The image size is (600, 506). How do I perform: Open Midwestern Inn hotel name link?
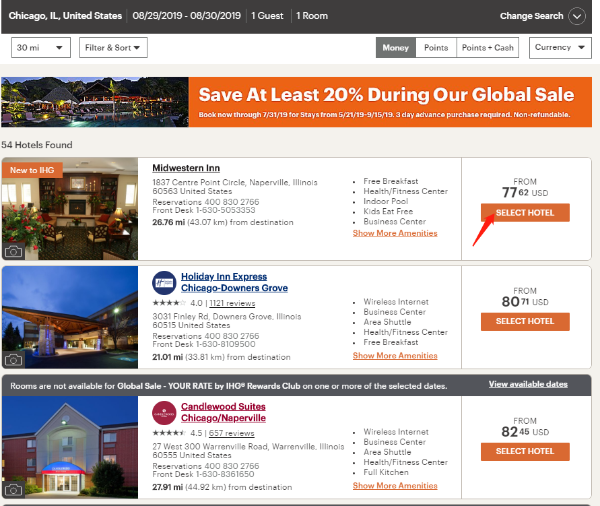(x=186, y=168)
